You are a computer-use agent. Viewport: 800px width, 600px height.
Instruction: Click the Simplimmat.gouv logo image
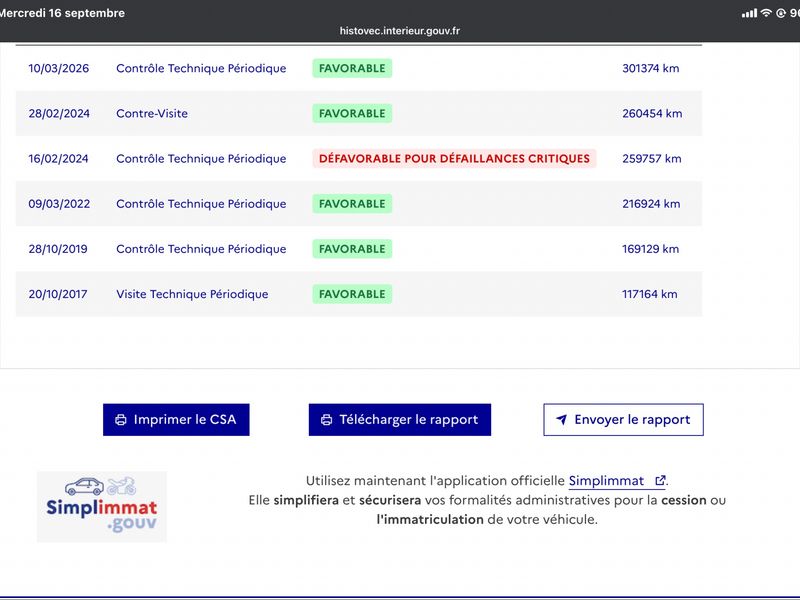tap(102, 507)
